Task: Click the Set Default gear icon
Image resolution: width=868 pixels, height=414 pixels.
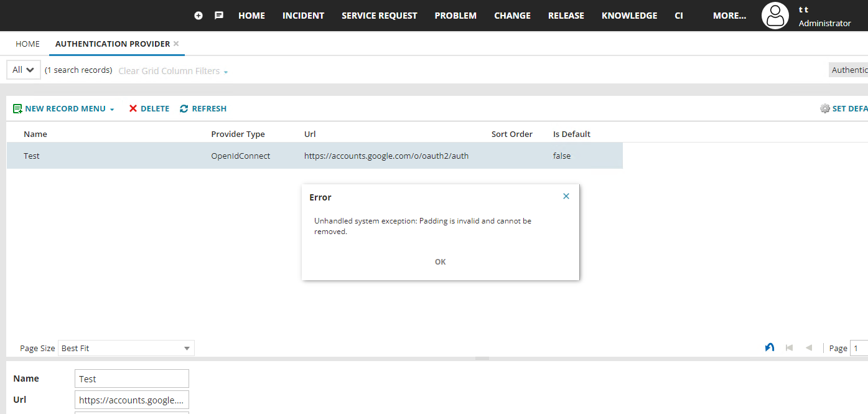Action: click(825, 109)
